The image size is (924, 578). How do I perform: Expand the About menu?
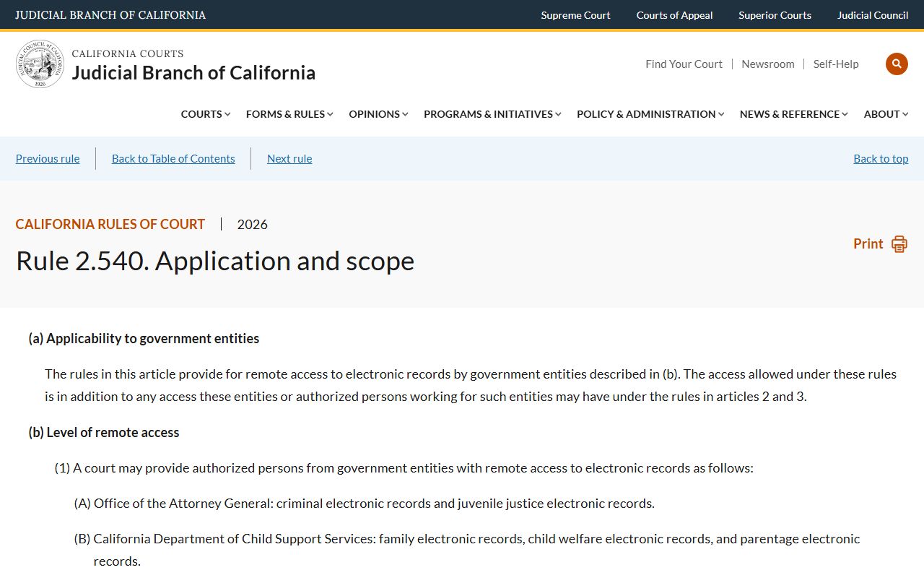886,114
